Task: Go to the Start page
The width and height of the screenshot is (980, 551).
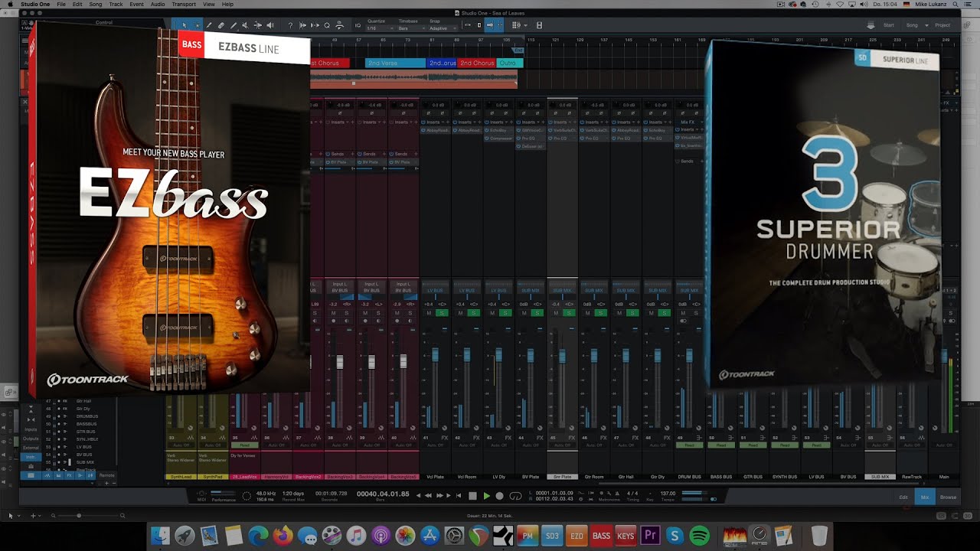Action: pos(888,25)
